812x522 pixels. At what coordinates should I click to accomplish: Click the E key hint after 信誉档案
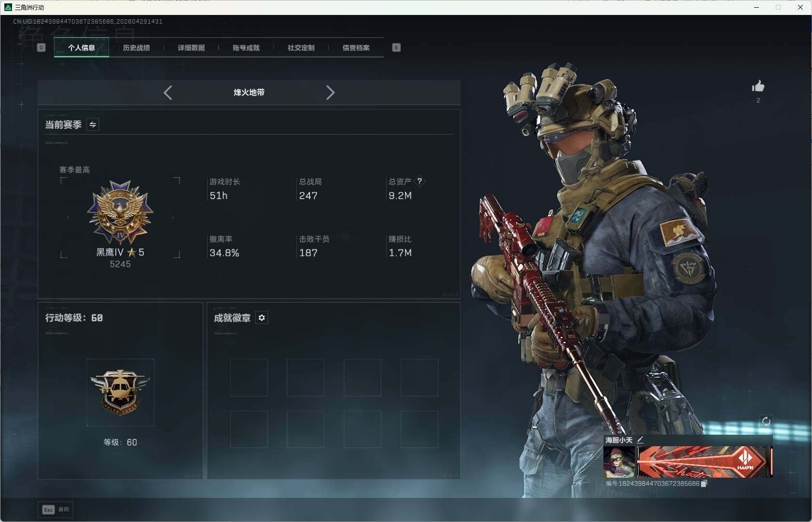pyautogui.click(x=397, y=47)
